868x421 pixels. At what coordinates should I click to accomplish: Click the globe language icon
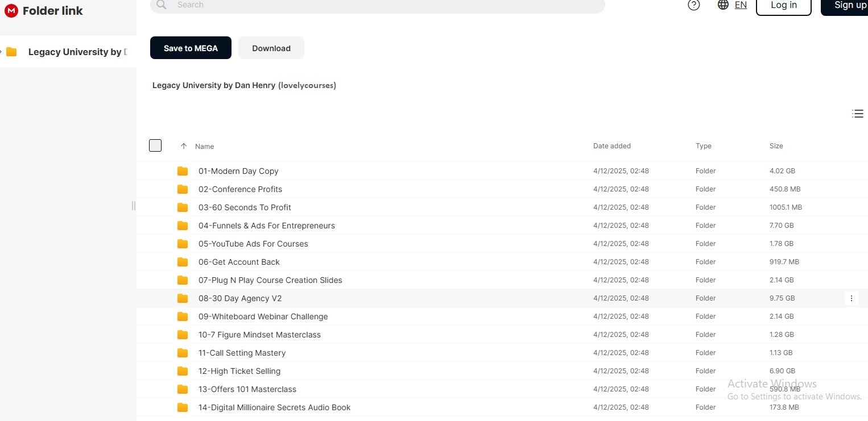(723, 5)
